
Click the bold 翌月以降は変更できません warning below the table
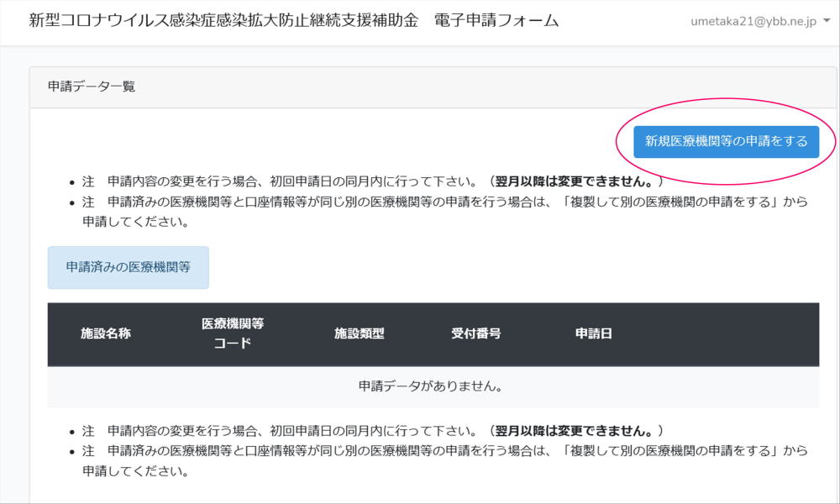coord(575,431)
